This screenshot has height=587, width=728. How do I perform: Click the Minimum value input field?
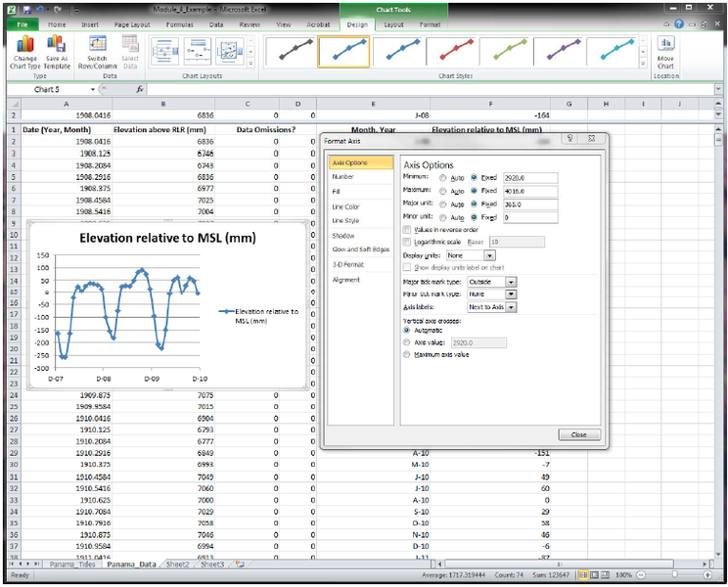point(530,178)
